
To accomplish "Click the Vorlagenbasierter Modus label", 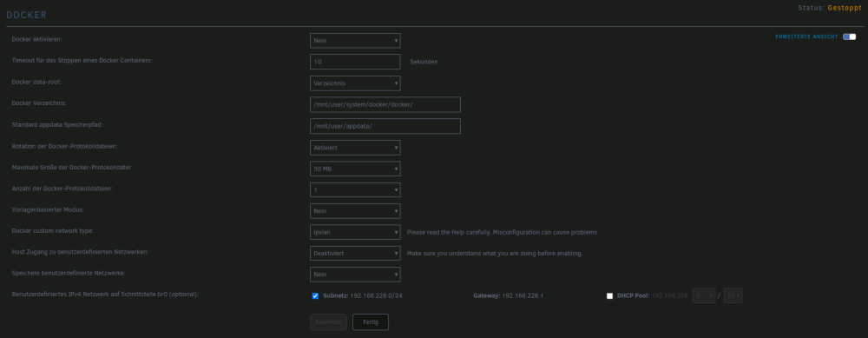I will [x=48, y=209].
